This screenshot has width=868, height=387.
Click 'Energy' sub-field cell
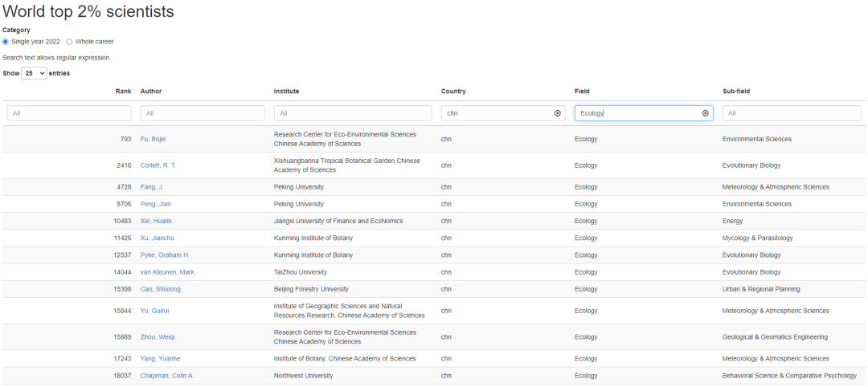(732, 221)
